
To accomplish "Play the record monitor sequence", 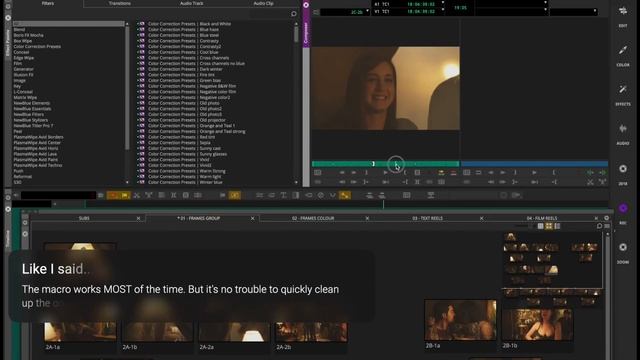I will pyautogui.click(x=534, y=173).
